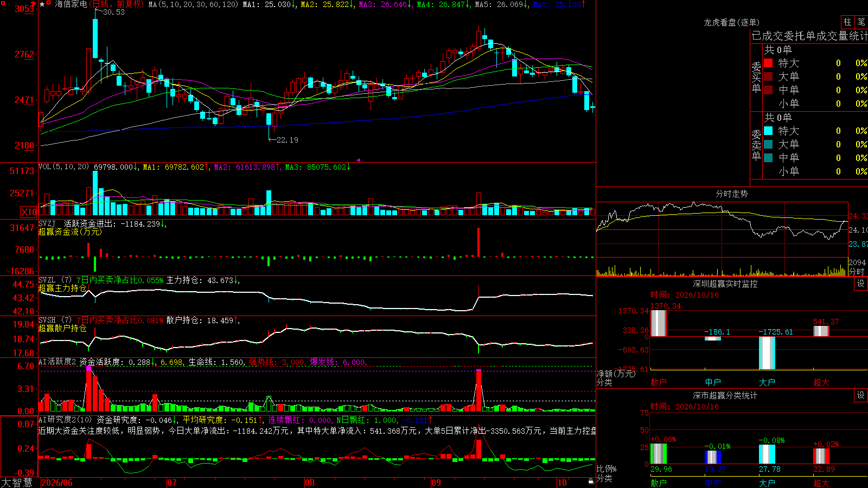Screen dimensions: 868x488
Task: Click the red gear icon before 海信家电
Action: pos(49,3)
